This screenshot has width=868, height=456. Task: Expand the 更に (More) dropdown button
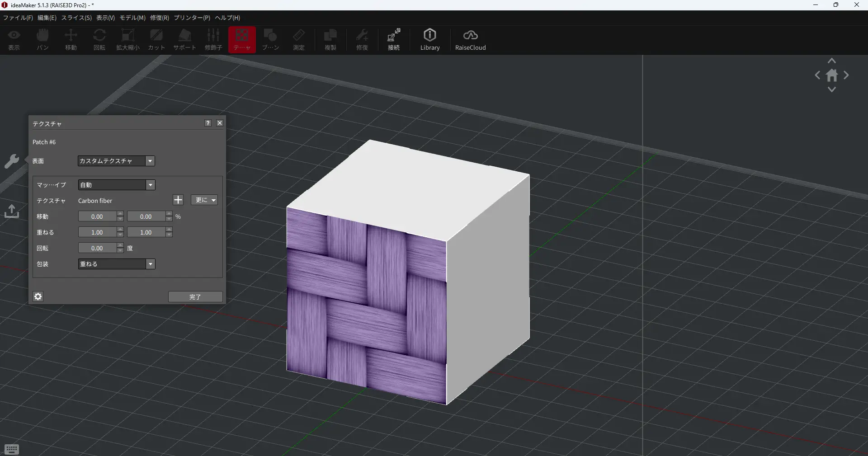tap(204, 200)
